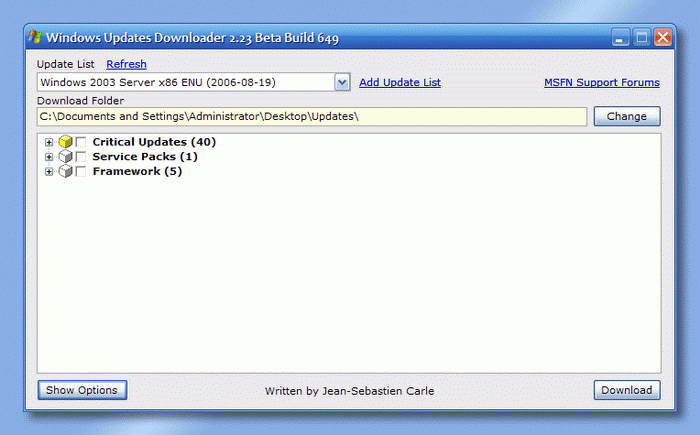Select the Critical Updates (40) row label

tap(154, 142)
